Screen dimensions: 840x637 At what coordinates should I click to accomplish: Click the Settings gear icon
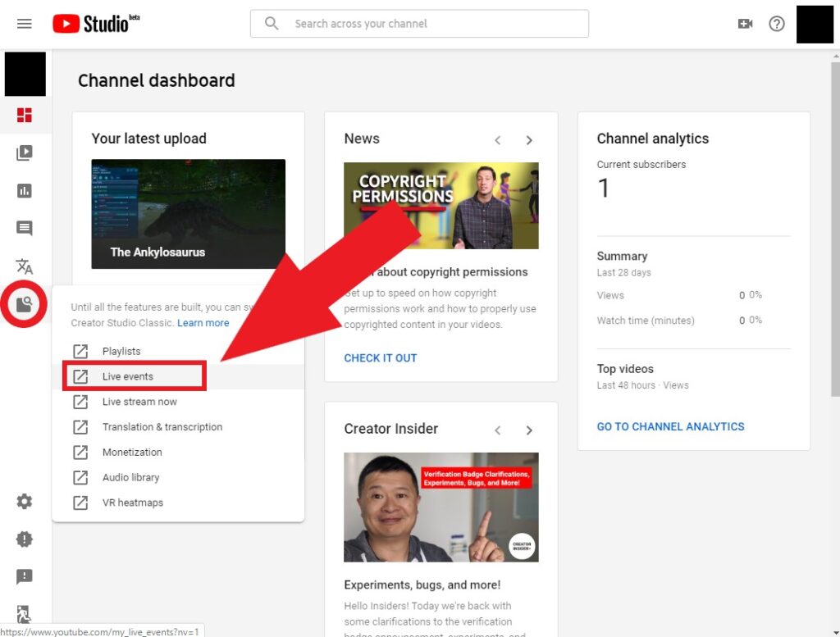tap(25, 502)
